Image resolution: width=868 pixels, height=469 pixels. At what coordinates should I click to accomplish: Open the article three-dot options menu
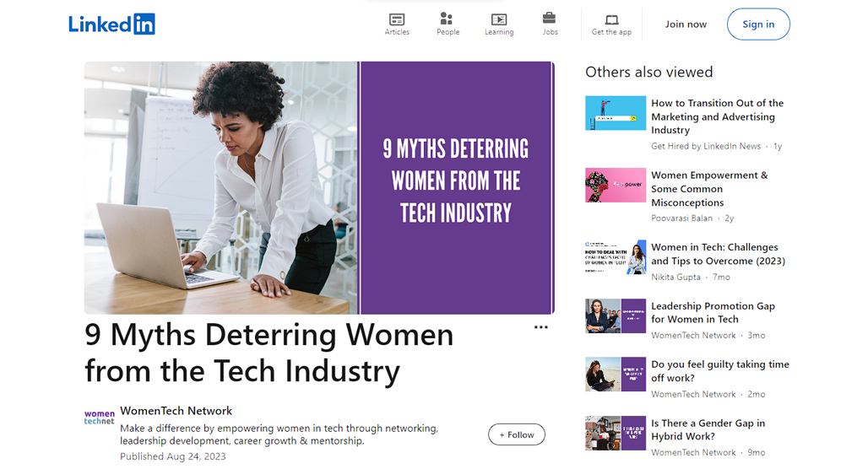541,327
